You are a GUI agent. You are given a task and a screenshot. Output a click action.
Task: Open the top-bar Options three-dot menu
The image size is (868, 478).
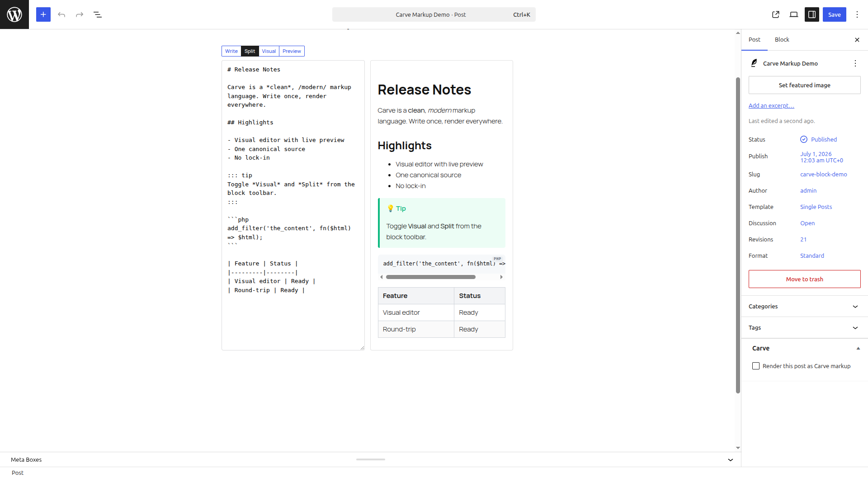click(857, 14)
